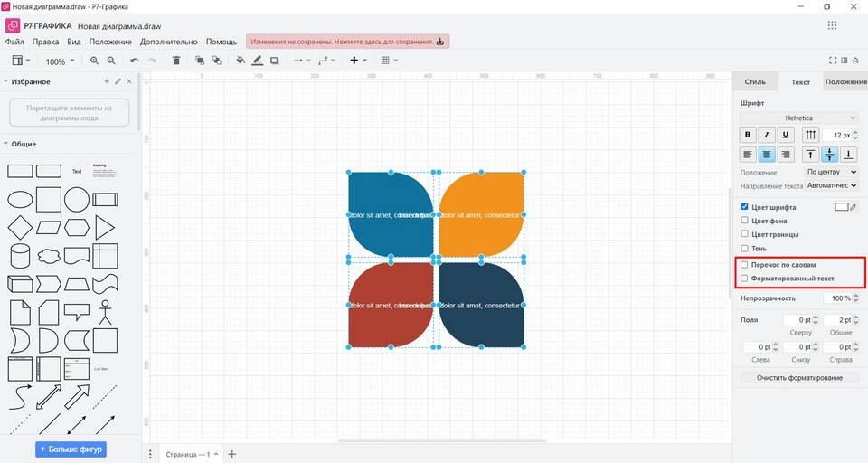Open the 100% zoom level dropdown
This screenshot has width=868, height=463.
tap(61, 61)
